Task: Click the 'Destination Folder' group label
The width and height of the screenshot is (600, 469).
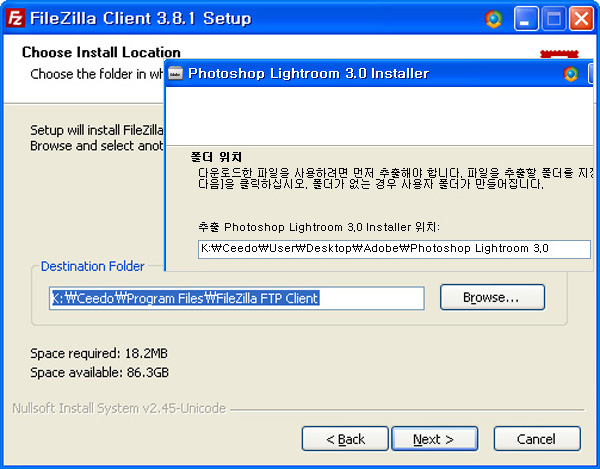Action: click(x=93, y=266)
